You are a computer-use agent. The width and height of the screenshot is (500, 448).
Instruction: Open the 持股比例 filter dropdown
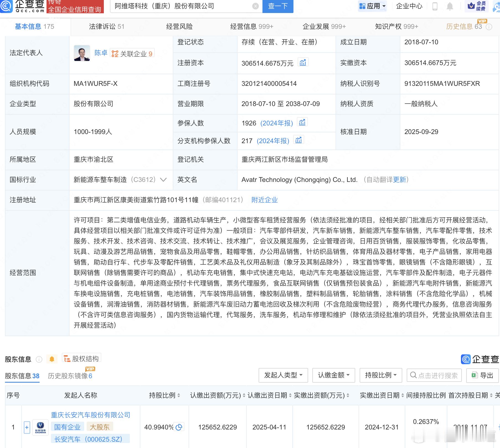point(381,375)
